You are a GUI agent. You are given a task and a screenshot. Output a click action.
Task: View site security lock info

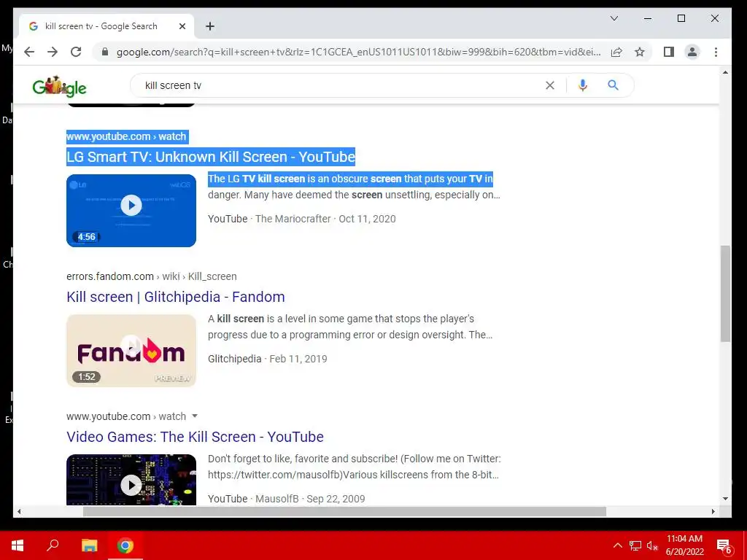105,52
